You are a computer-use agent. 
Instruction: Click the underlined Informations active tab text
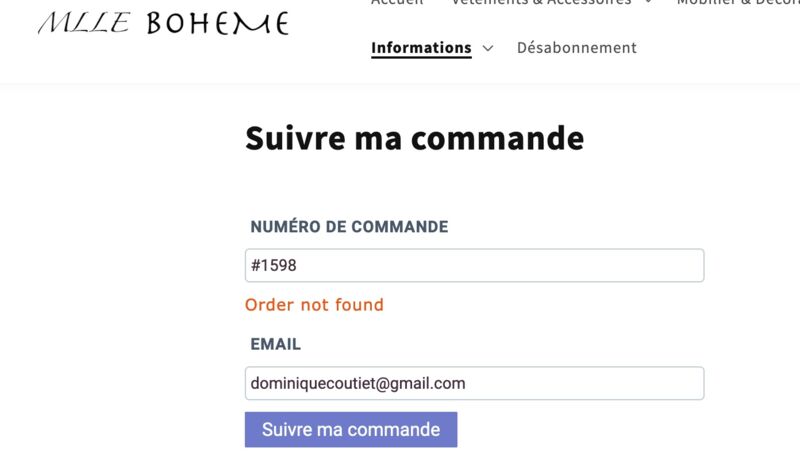pyautogui.click(x=421, y=47)
